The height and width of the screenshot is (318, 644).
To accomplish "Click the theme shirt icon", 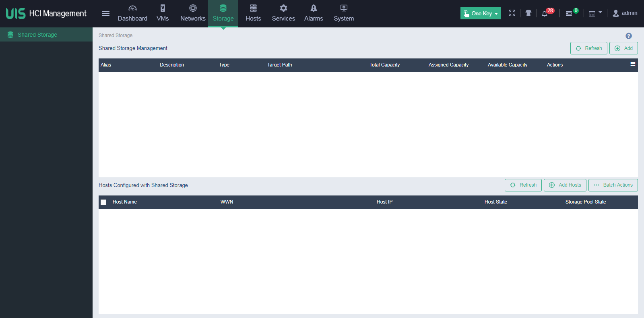I will pos(528,13).
